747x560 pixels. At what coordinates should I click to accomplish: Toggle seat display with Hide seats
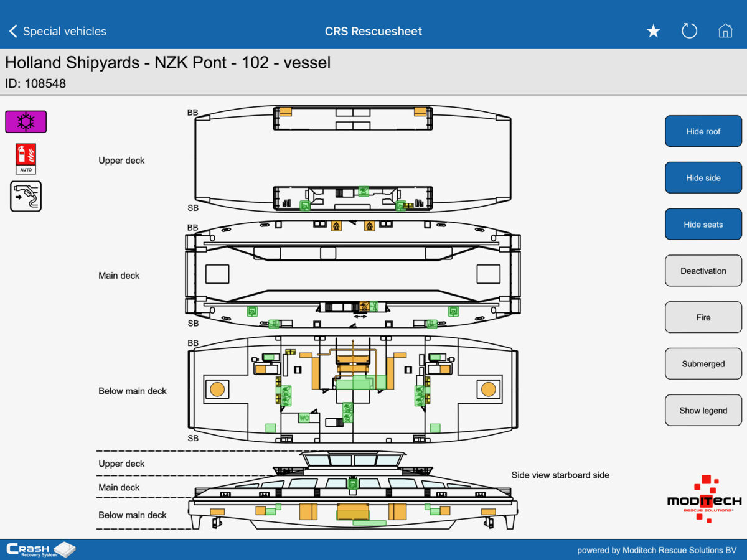pyautogui.click(x=703, y=224)
